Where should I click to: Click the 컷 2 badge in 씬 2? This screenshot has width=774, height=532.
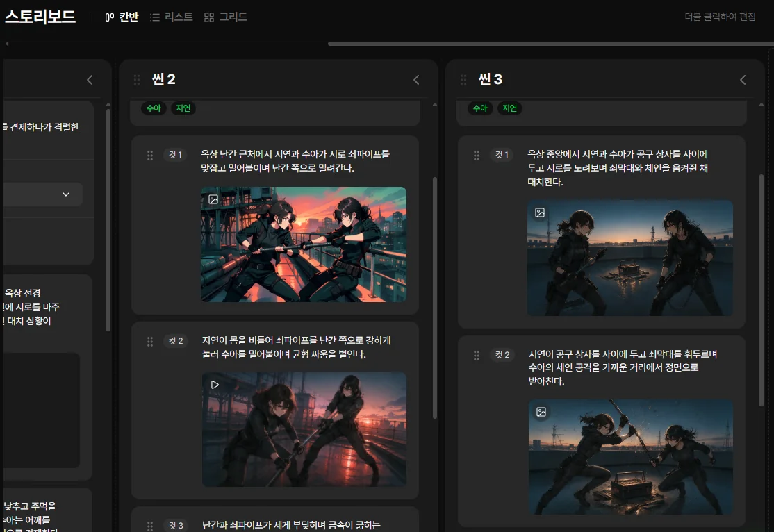[176, 341]
